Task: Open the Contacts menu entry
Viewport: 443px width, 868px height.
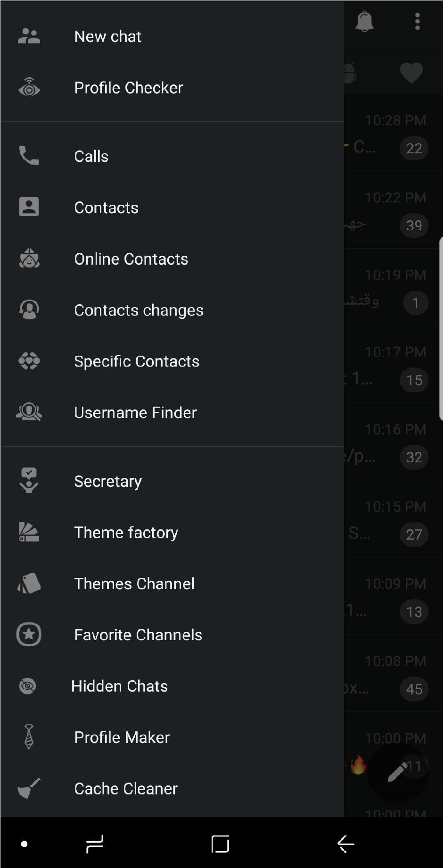Action: coord(107,208)
